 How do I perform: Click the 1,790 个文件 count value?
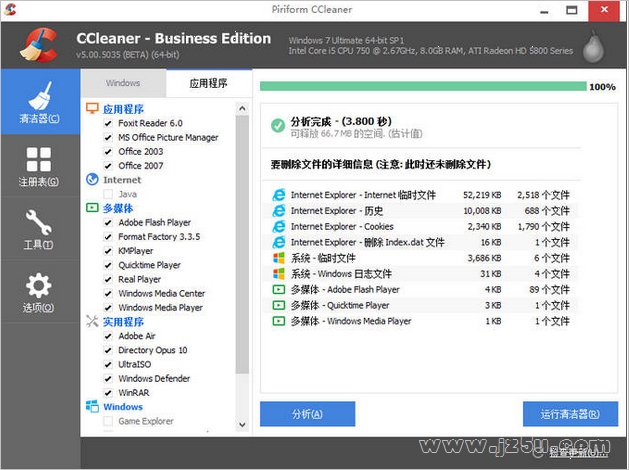pyautogui.click(x=543, y=227)
